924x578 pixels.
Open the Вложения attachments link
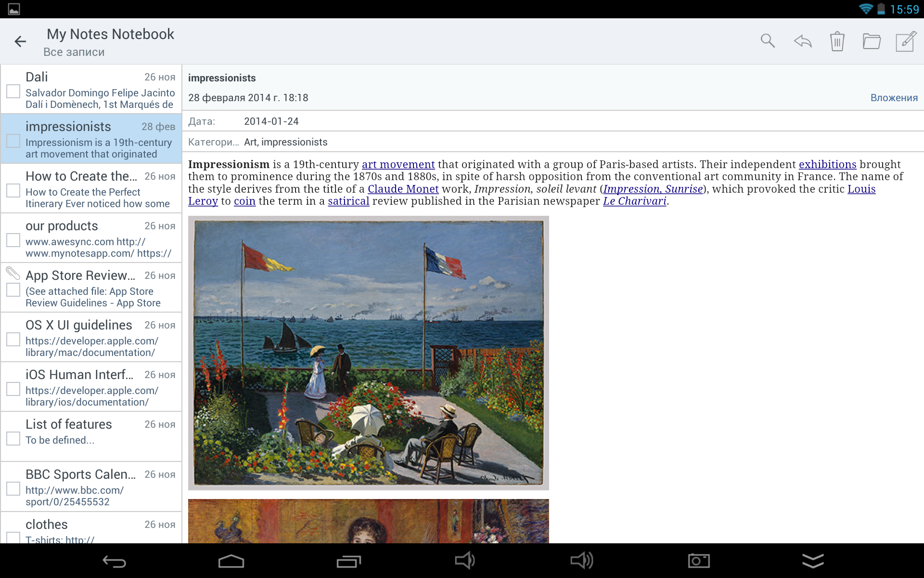coord(894,98)
